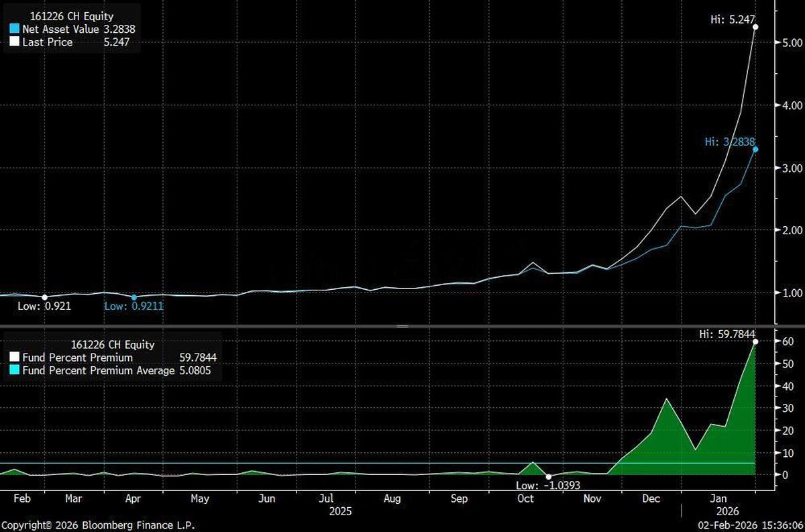805x532 pixels.
Task: Click the Dec label on the time axis
Action: point(651,498)
